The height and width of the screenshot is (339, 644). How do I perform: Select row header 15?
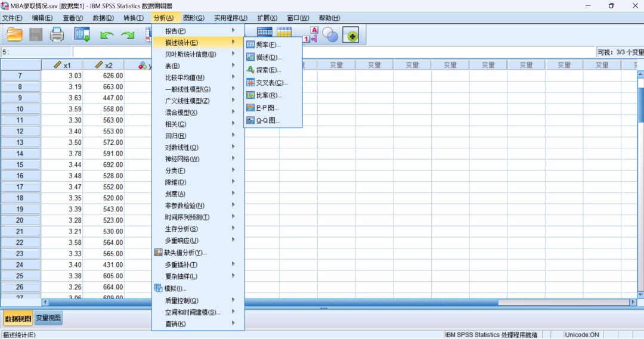(x=20, y=164)
